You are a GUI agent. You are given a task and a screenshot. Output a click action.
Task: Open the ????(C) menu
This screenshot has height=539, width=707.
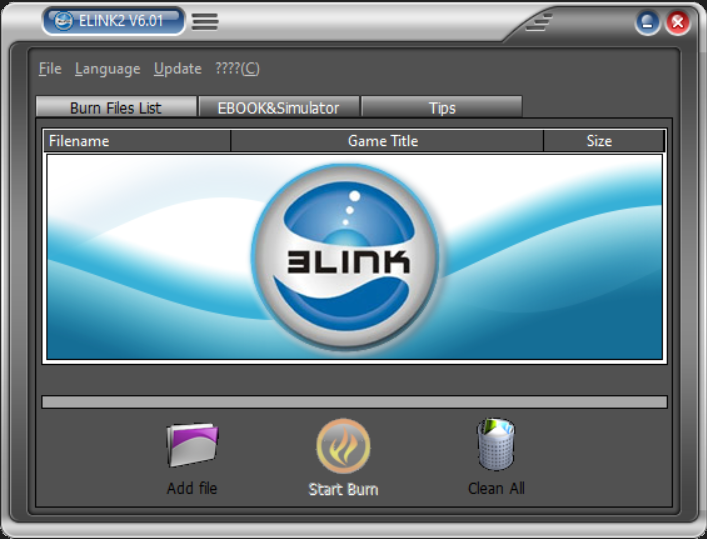(x=237, y=69)
